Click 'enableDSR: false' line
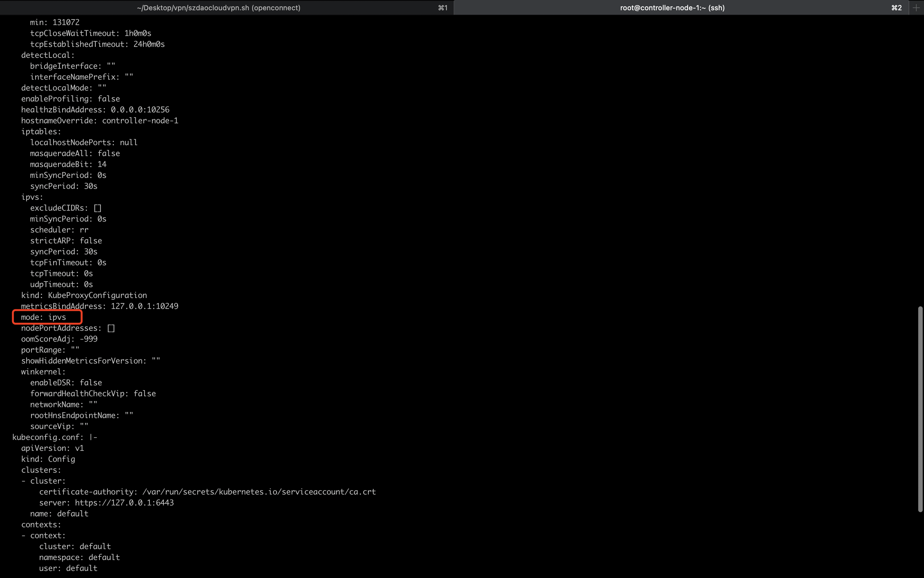This screenshot has height=578, width=924. [x=66, y=383]
